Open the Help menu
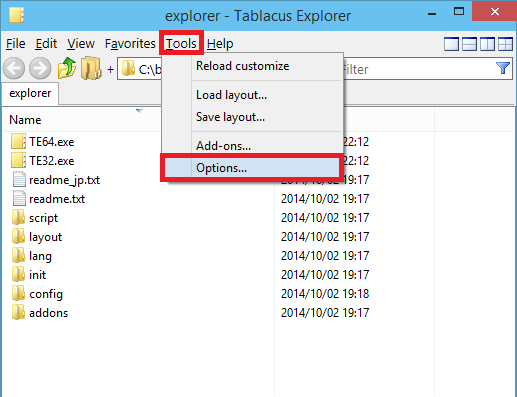 (220, 44)
